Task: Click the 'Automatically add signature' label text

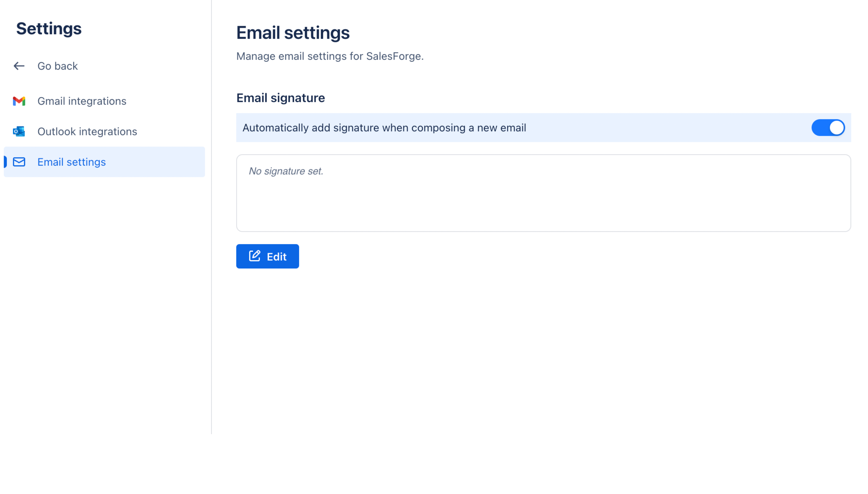Action: [x=384, y=128]
